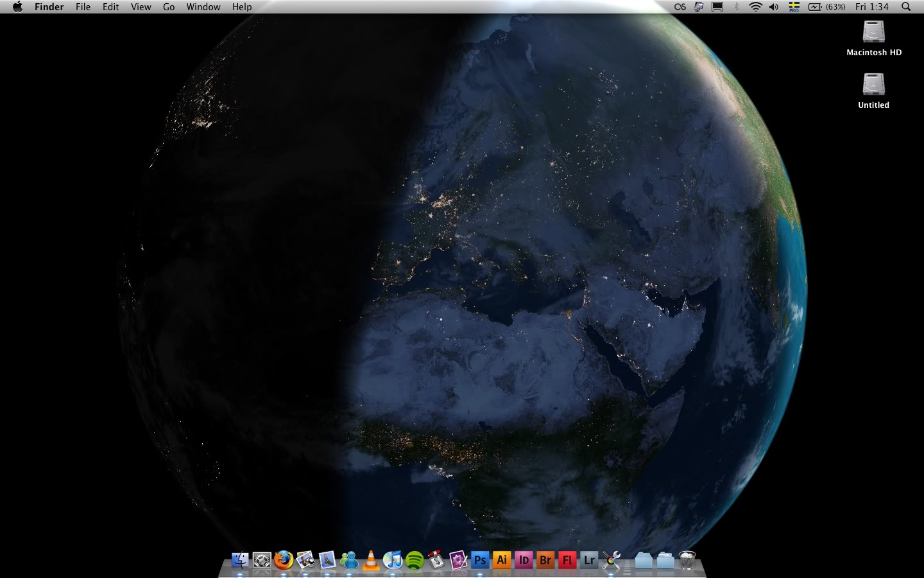Image resolution: width=924 pixels, height=578 pixels.
Task: Click the Apple menu logo
Action: [17, 7]
